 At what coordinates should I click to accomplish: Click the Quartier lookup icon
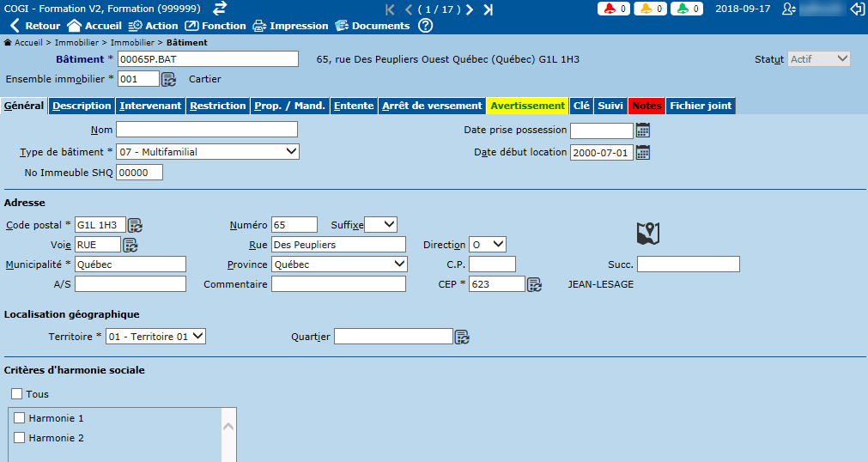tap(462, 337)
